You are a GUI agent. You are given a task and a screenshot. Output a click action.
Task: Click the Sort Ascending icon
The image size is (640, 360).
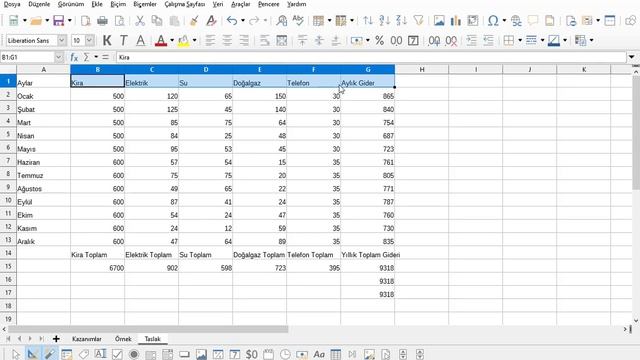[384, 20]
